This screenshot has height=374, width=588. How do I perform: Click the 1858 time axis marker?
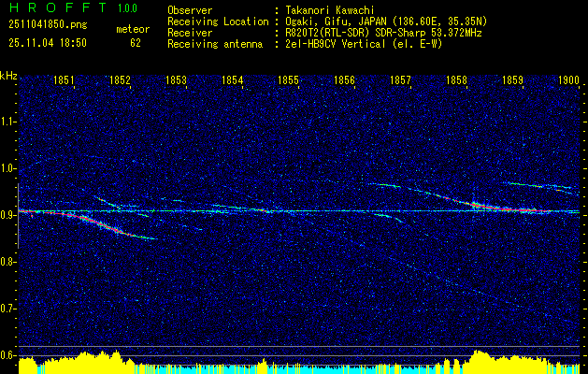[x=456, y=79]
